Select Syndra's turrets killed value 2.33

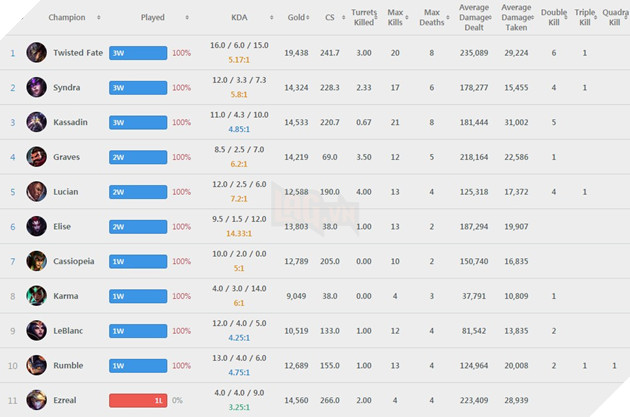[364, 87]
